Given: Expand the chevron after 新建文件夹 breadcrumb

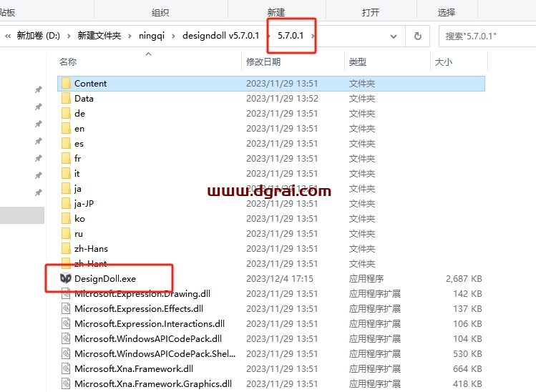Looking at the screenshot, I should point(130,36).
